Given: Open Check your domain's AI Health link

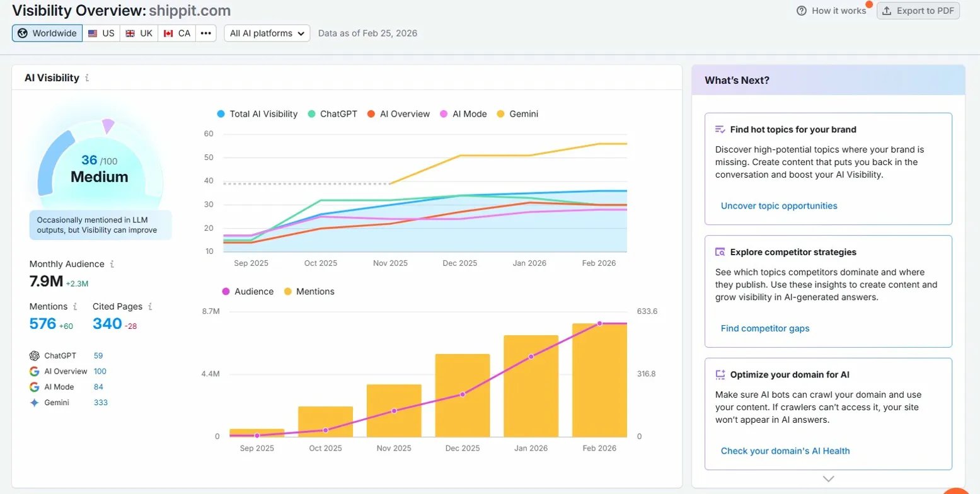Looking at the screenshot, I should [x=785, y=451].
